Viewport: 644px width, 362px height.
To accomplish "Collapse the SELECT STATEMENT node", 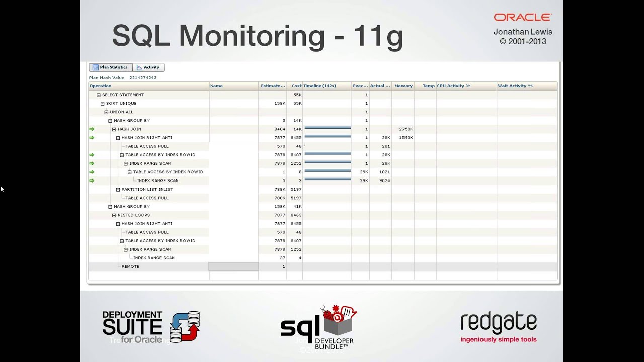I will click(99, 95).
